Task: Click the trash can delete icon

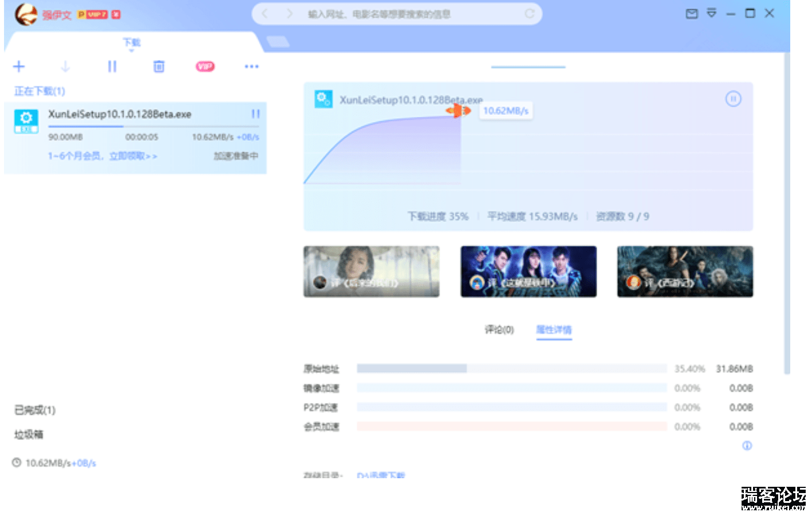Action: (x=159, y=66)
